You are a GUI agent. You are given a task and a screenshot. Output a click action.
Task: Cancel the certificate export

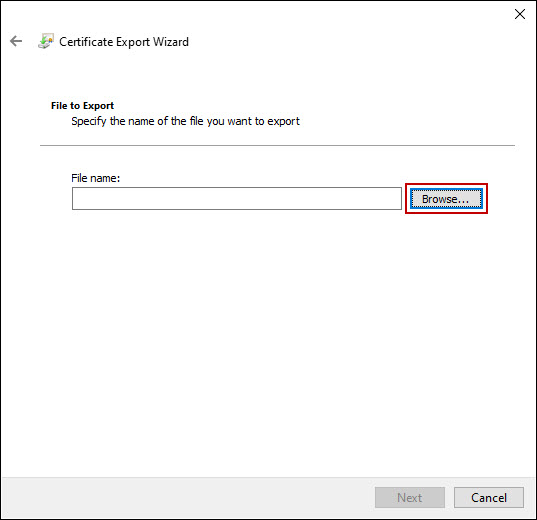click(x=489, y=497)
